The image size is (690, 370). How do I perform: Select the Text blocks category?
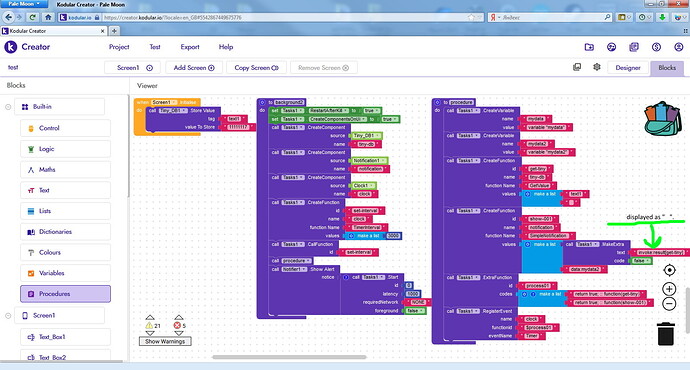point(65,190)
